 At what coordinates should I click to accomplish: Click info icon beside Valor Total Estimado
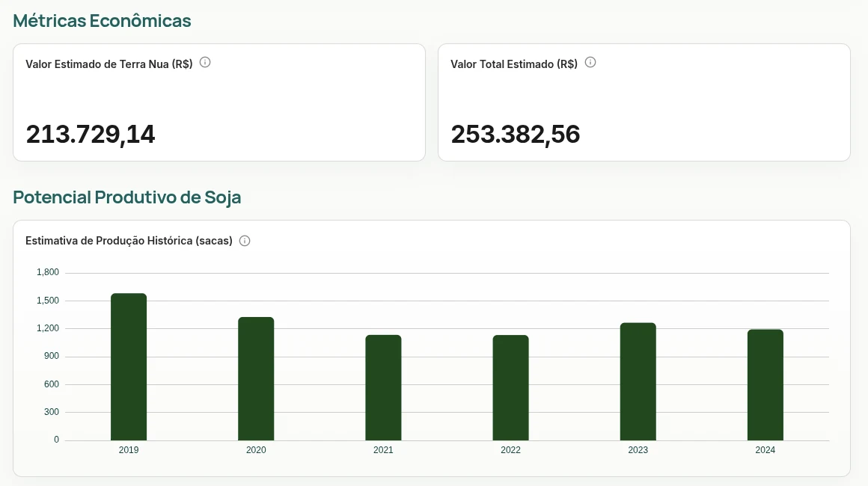coord(590,63)
